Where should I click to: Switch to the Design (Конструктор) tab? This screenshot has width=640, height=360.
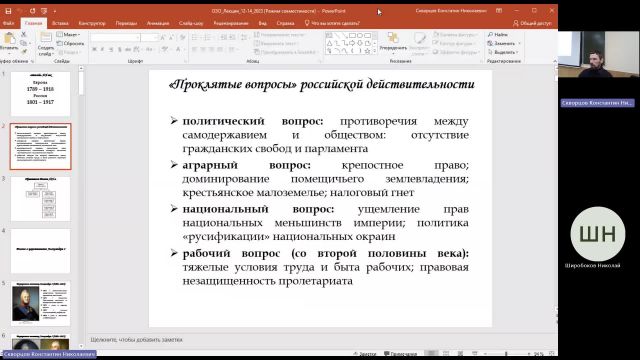(92, 23)
